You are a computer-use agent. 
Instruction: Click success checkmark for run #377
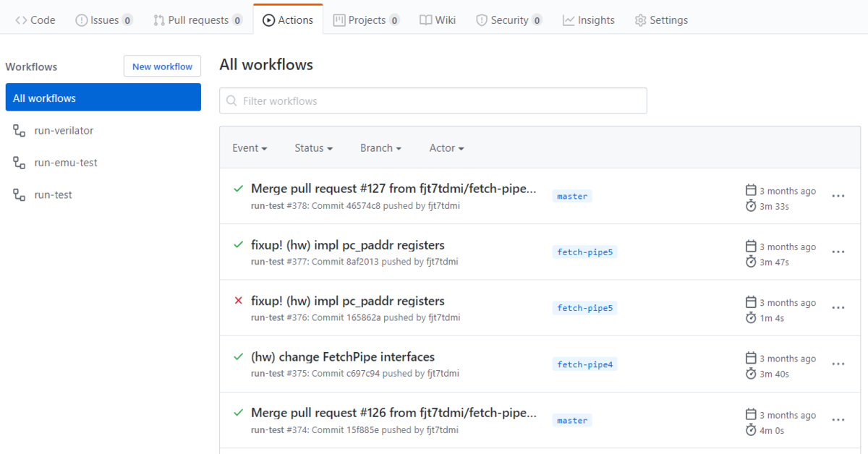238,245
